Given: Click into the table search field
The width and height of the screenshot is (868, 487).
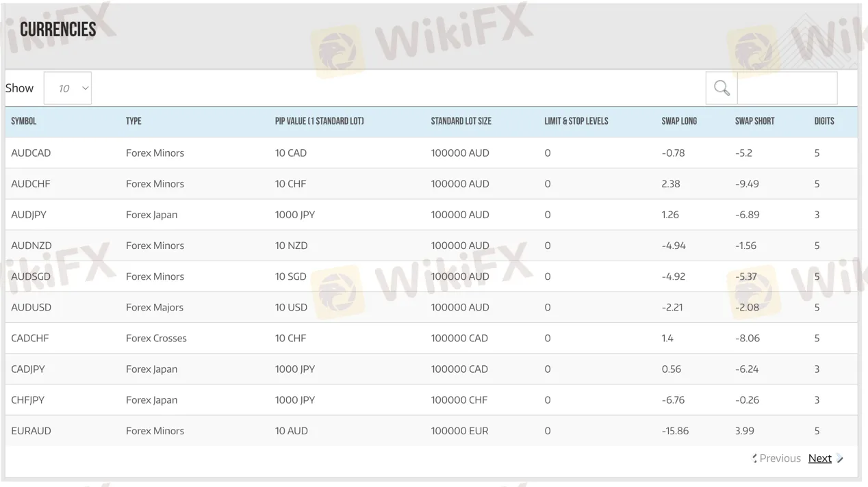Looking at the screenshot, I should click(787, 88).
